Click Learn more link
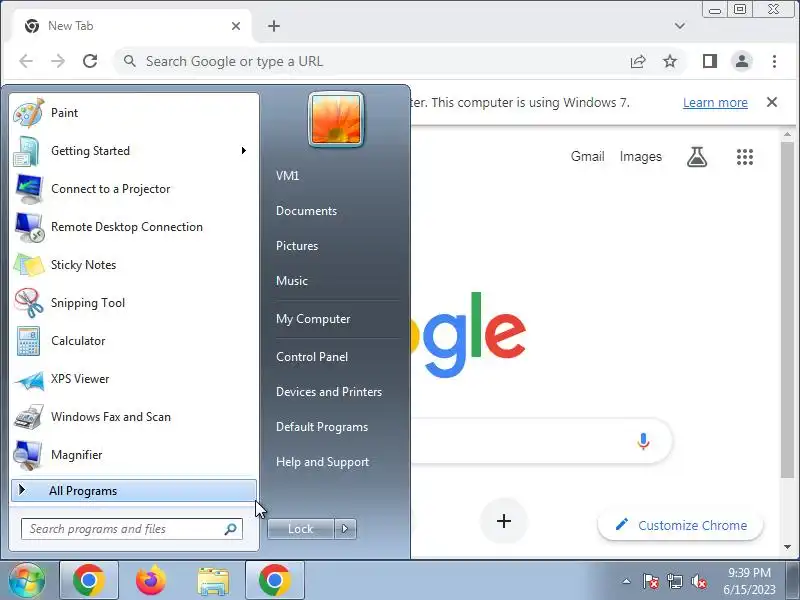Viewport: 800px width, 600px height. [x=715, y=103]
